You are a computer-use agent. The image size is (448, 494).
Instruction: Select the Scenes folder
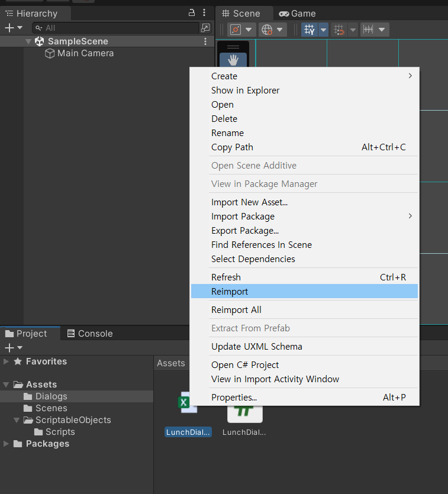[x=46, y=408]
